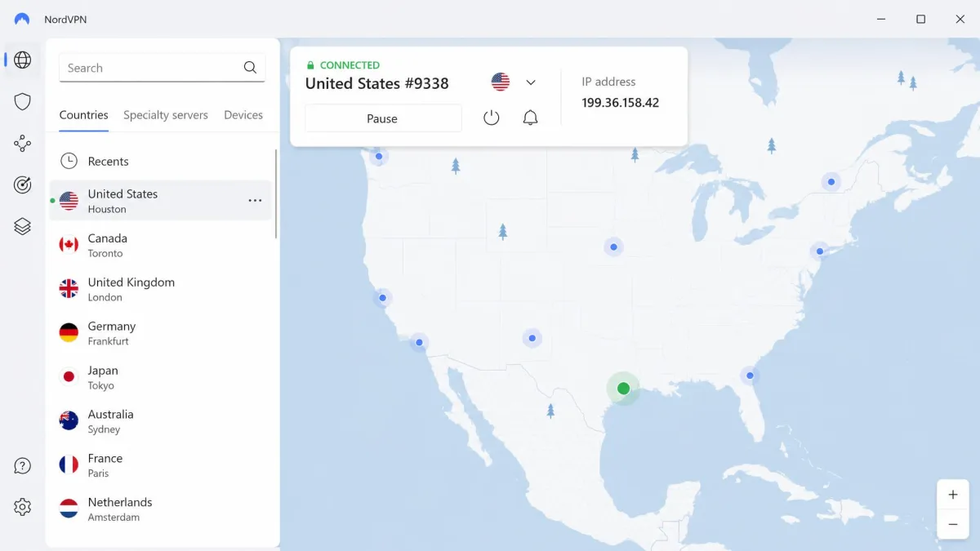Click the green Houston server marker on map
980x551 pixels.
click(x=623, y=389)
